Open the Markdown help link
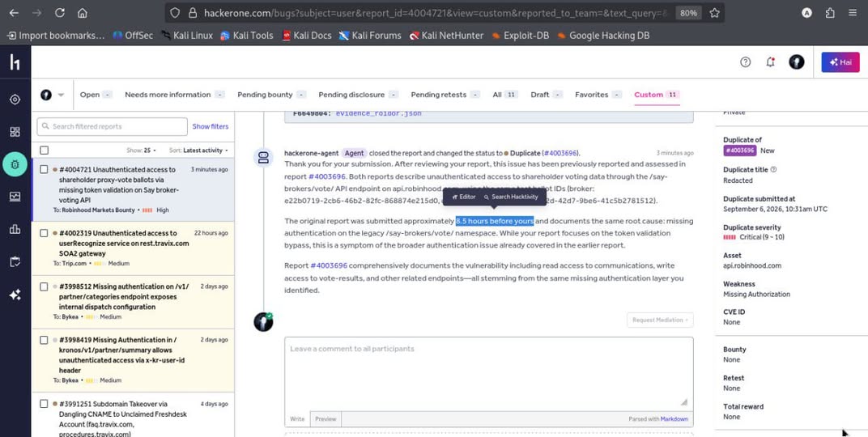868x437 pixels. coord(674,418)
